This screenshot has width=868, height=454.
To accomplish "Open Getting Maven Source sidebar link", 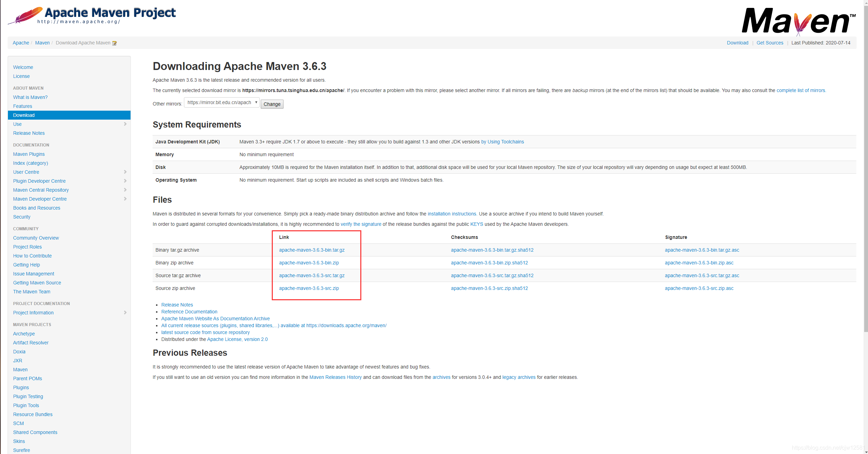I will (37, 283).
